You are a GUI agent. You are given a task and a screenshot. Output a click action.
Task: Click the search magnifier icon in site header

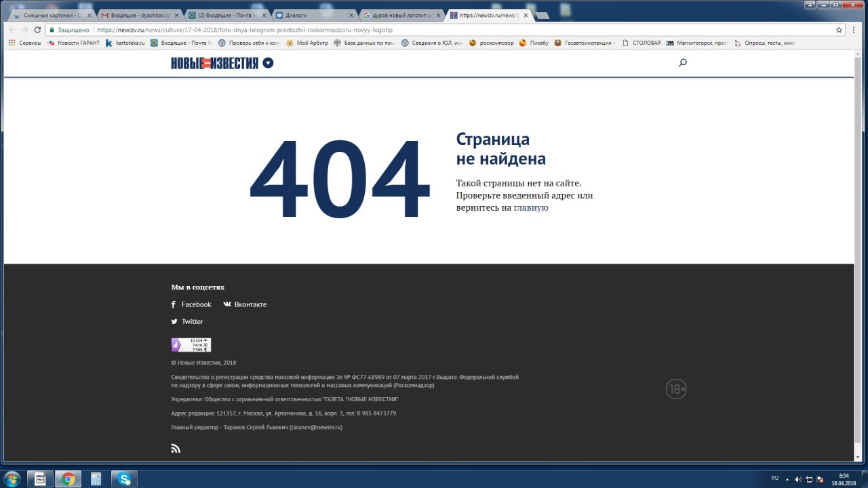click(682, 63)
